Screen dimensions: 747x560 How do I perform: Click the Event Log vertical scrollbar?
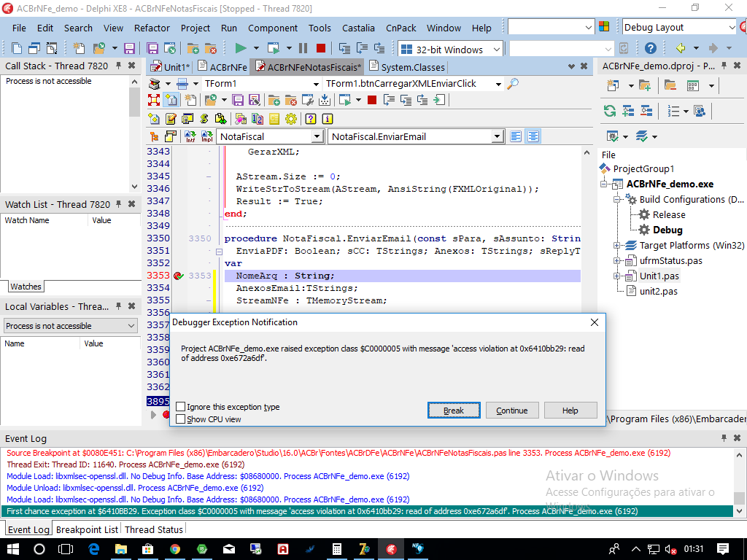point(739,483)
